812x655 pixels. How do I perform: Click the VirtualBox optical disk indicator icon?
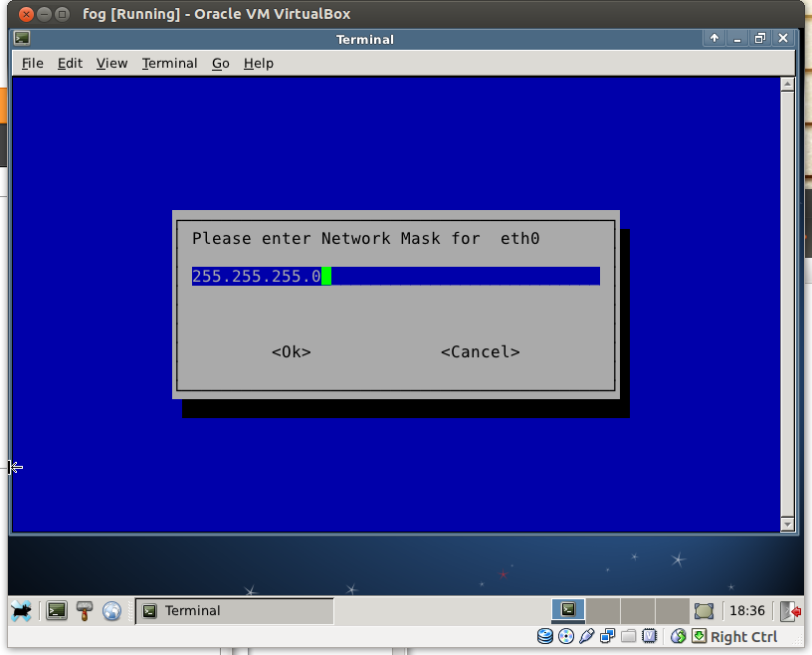coord(566,636)
